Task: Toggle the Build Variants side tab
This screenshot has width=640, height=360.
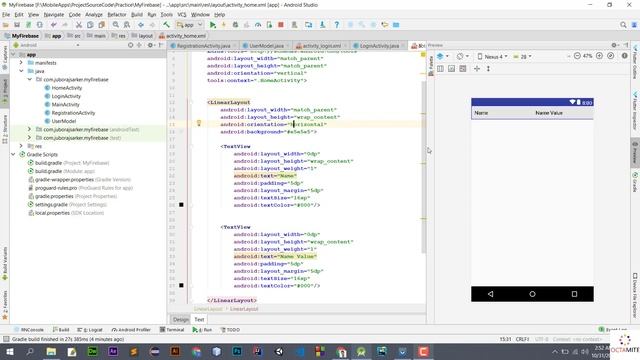Action: (5, 263)
